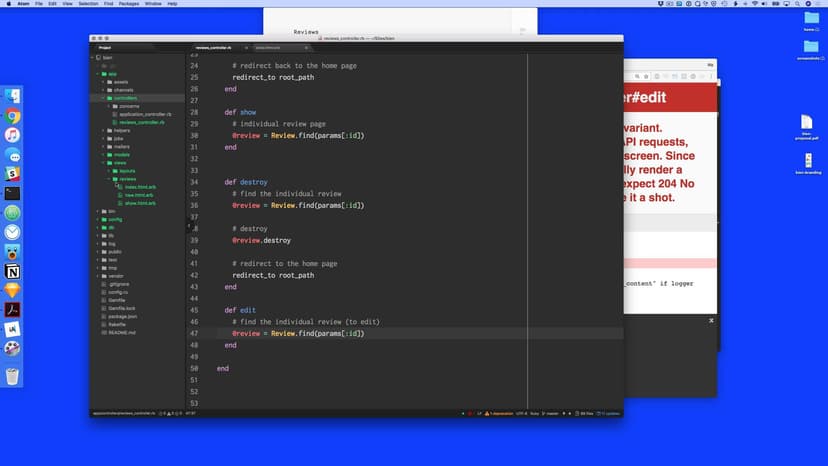Image resolution: width=828 pixels, height=466 pixels.
Task: Toggle tree view with panel edge handle
Action: [187, 227]
